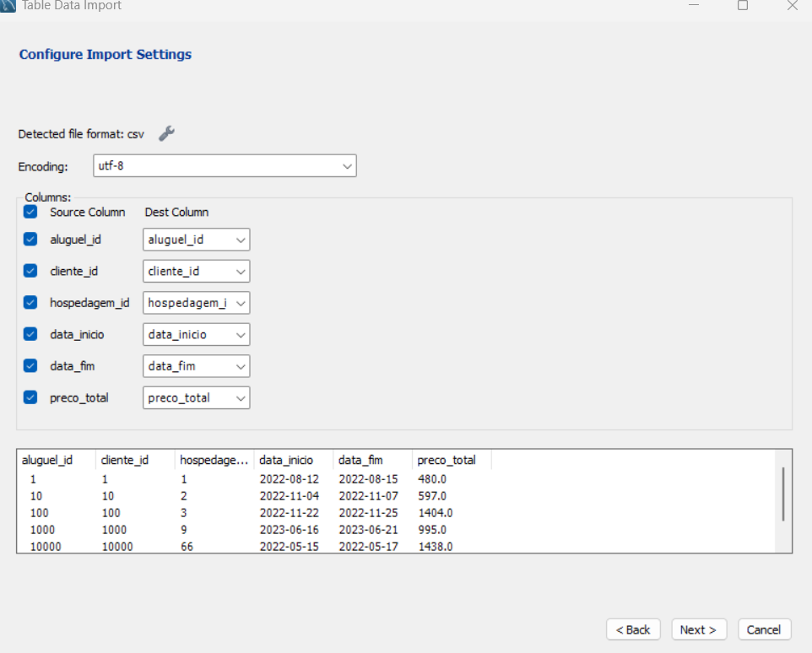Open the Encoding utf-8 dropdown
Viewport: 812px width, 653px height.
coord(225,166)
